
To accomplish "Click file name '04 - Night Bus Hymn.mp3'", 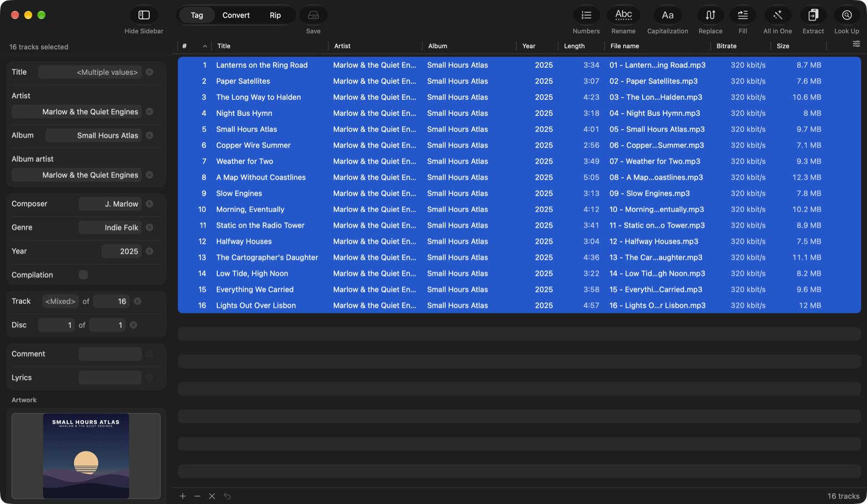I will point(655,113).
